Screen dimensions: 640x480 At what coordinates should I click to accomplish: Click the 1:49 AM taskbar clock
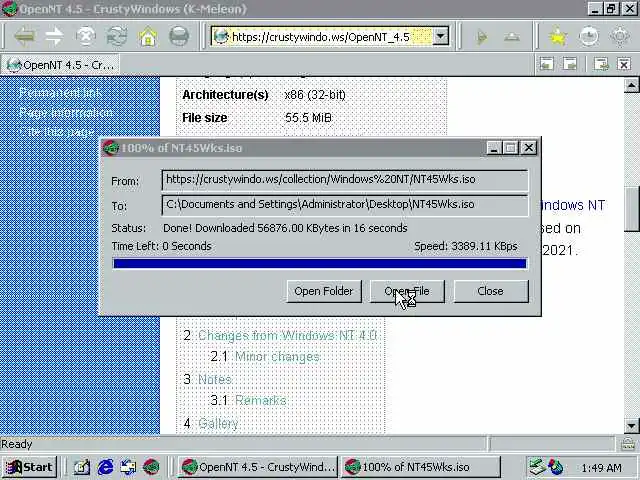(602, 467)
